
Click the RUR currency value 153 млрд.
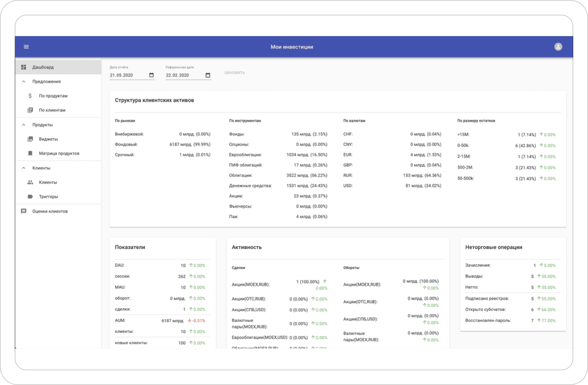pos(422,175)
